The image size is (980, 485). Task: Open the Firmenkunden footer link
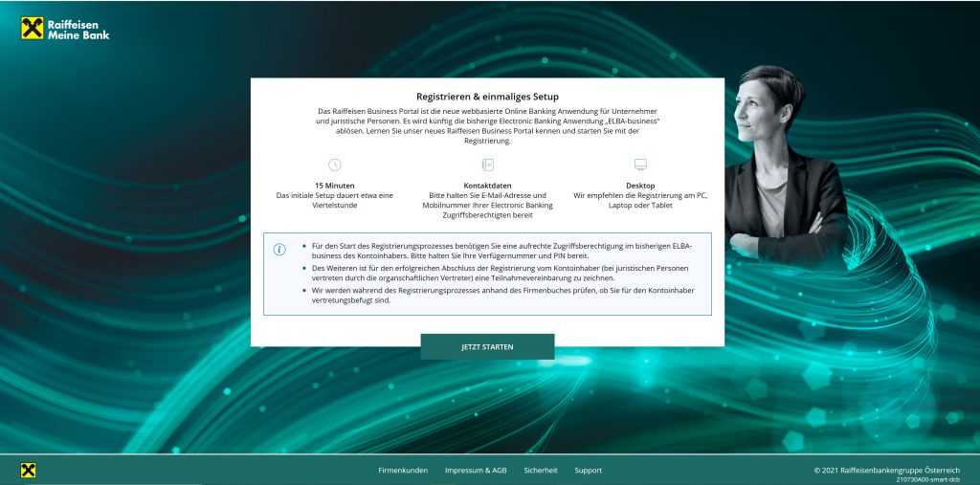(403, 471)
